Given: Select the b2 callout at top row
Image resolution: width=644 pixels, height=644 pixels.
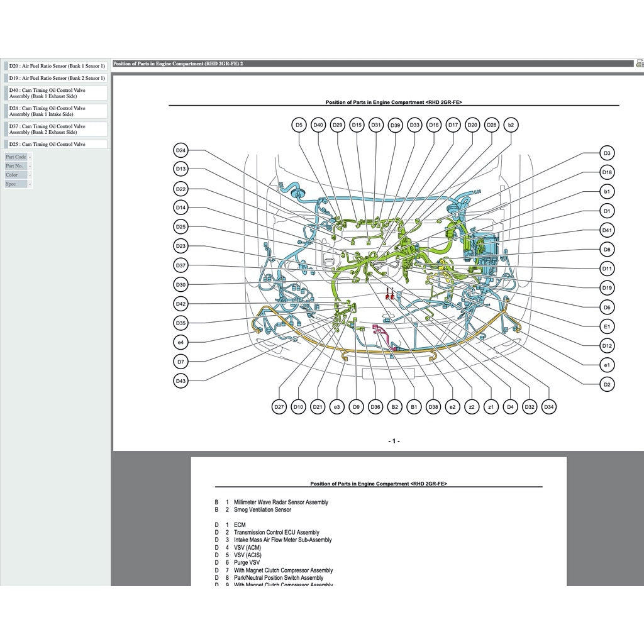Looking at the screenshot, I should (x=511, y=125).
